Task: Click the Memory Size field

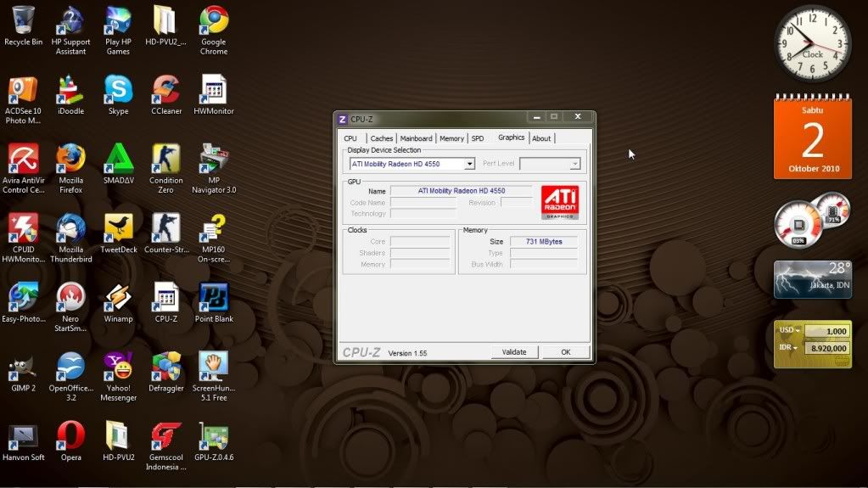Action: click(544, 242)
